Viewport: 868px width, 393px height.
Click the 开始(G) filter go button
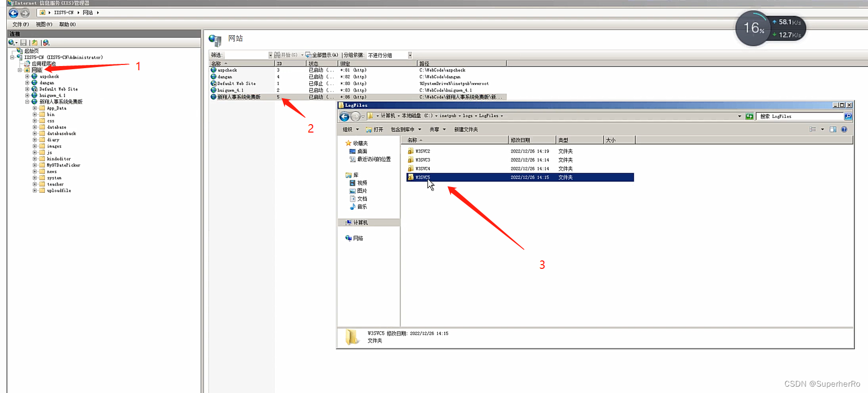[286, 55]
